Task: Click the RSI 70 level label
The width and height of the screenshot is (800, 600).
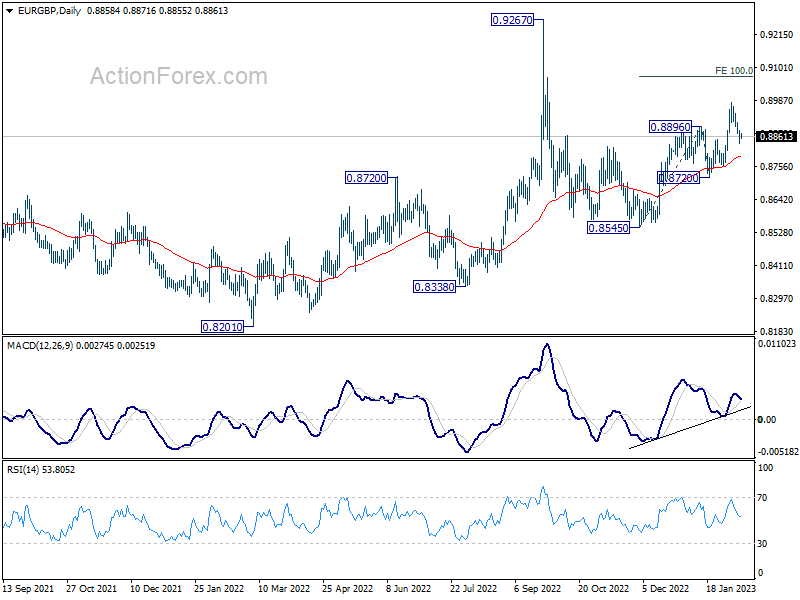Action: click(762, 497)
